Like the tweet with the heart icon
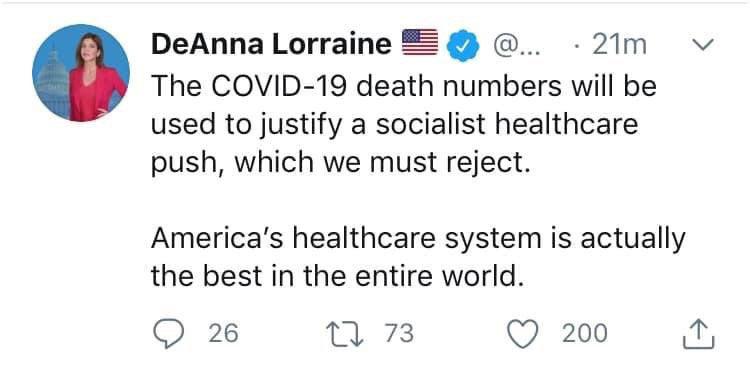 [x=524, y=334]
